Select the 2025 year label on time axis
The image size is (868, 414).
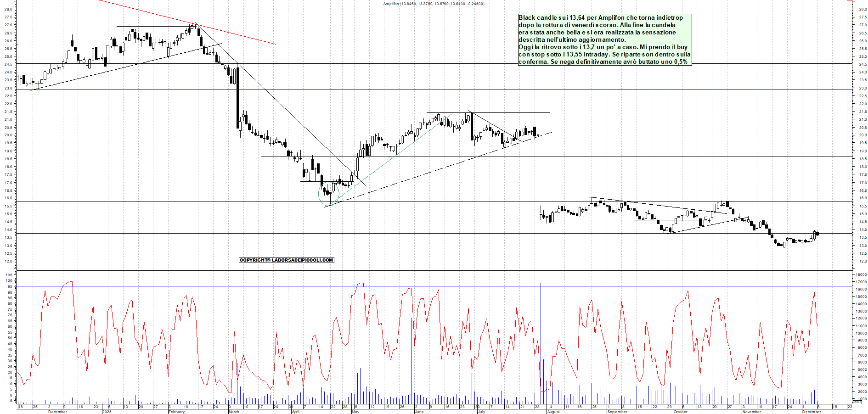(x=107, y=412)
